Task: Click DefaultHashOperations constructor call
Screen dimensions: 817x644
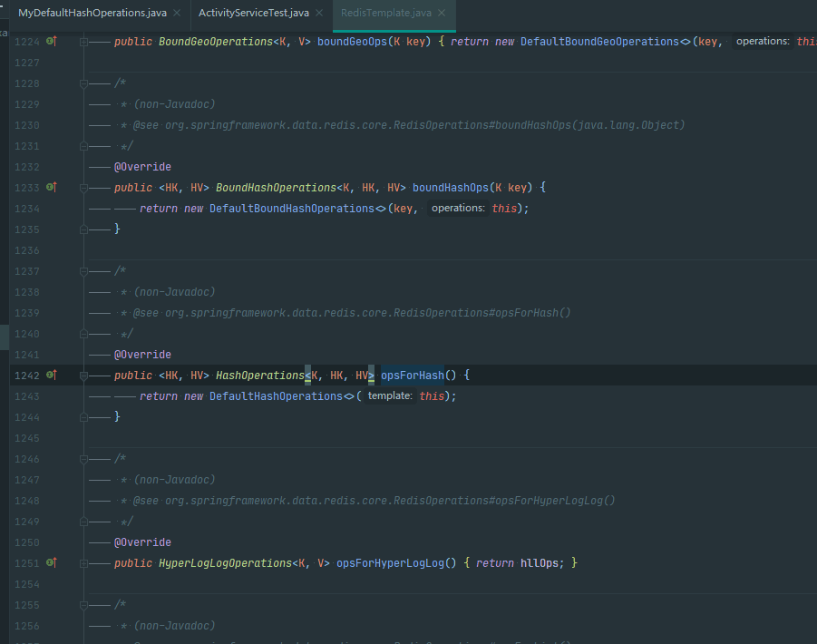Action: [277, 396]
